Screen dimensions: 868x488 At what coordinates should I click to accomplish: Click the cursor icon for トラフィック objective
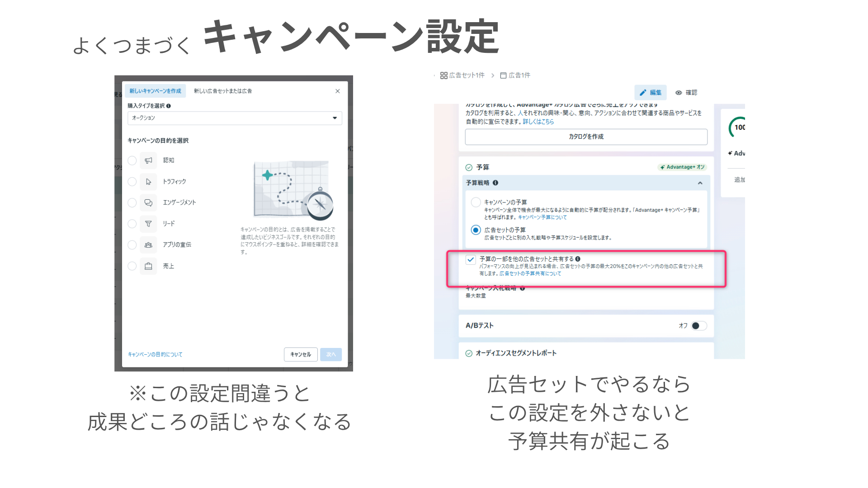148,182
